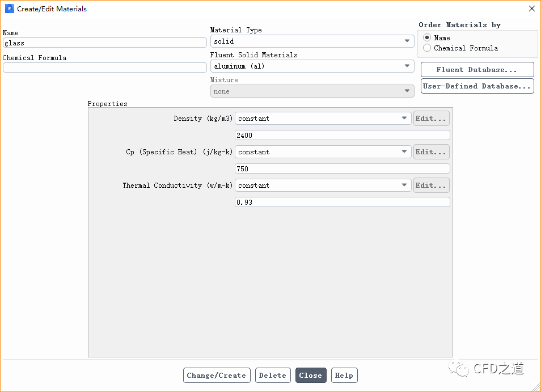Screen dimensions: 541x392
Task: Click the Thermal Conductivity value field 0.93
Action: tap(342, 202)
